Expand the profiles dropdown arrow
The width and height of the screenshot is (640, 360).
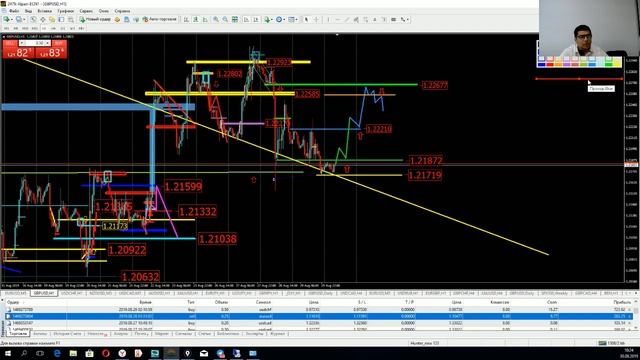24,19
